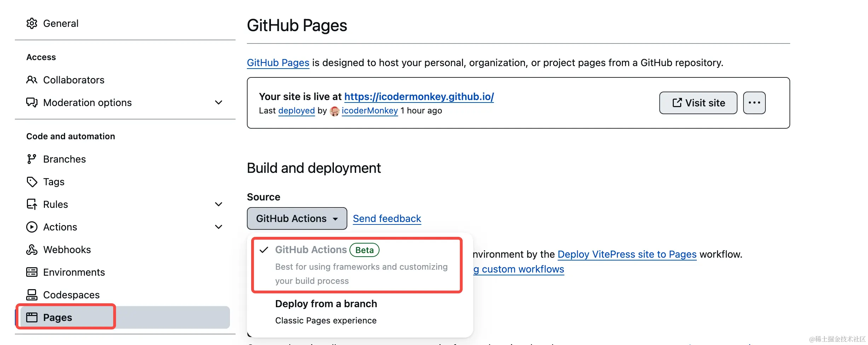The image size is (868, 345).
Task: Click the Webhooks icon in sidebar
Action: pos(32,250)
